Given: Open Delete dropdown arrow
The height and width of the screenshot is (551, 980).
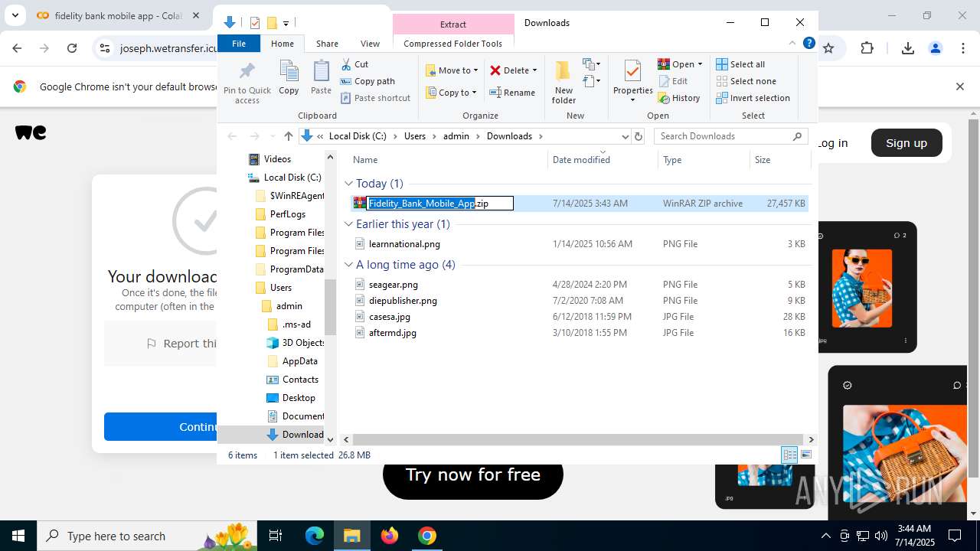Looking at the screenshot, I should coord(534,70).
